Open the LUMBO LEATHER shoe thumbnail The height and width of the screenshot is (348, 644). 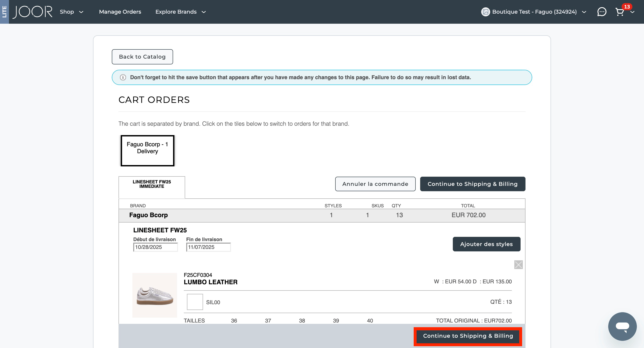(x=155, y=295)
